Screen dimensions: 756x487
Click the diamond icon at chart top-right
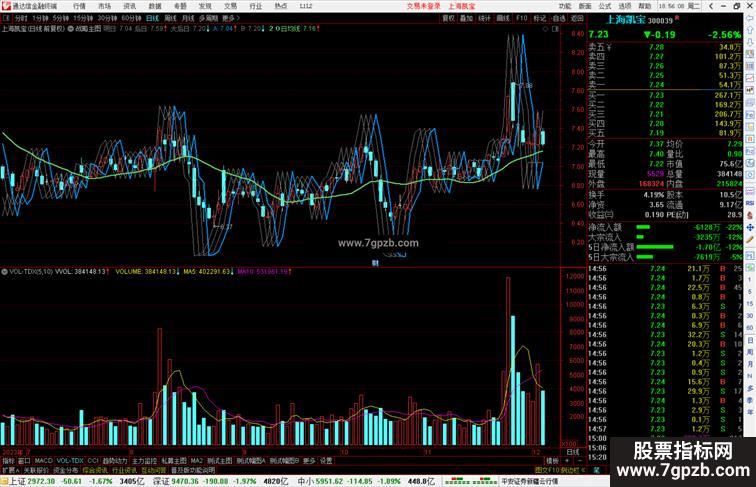[x=546, y=29]
